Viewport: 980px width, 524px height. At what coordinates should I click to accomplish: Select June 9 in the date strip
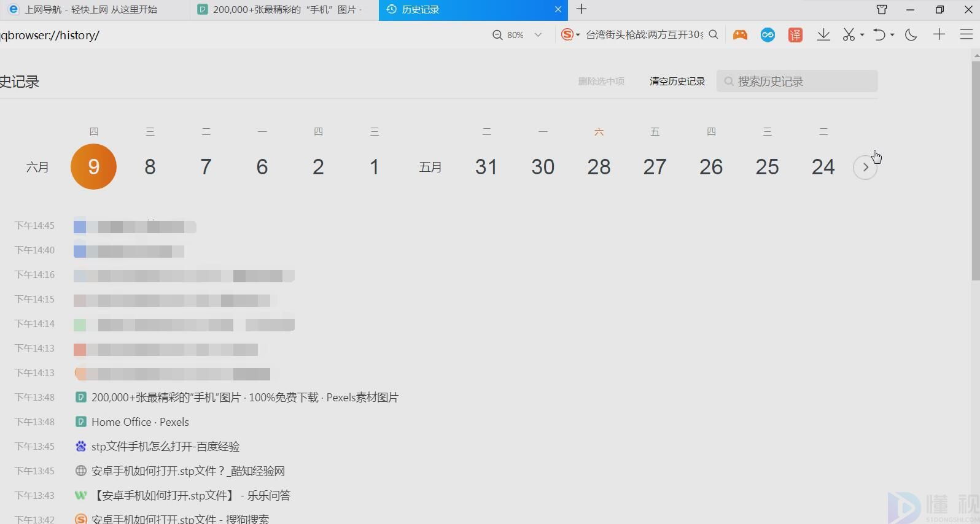(x=93, y=166)
